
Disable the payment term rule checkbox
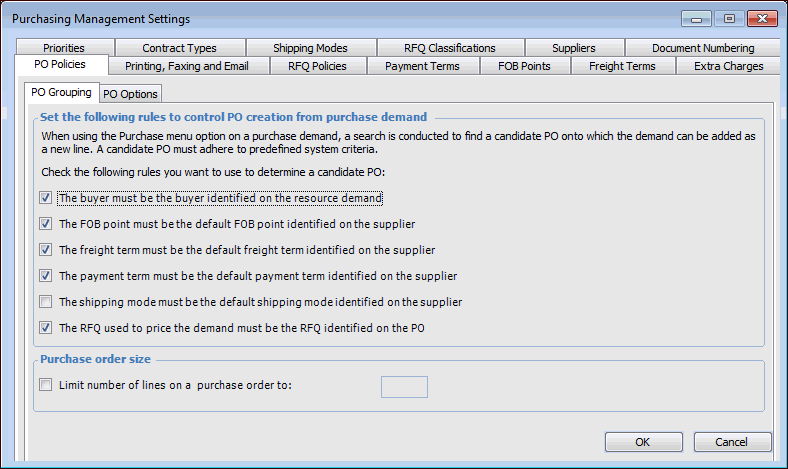(45, 276)
